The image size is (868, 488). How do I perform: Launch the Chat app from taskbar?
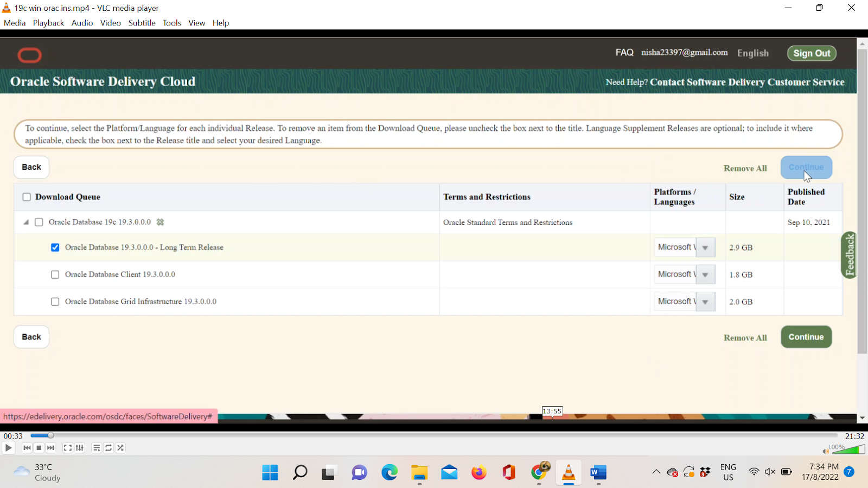359,473
